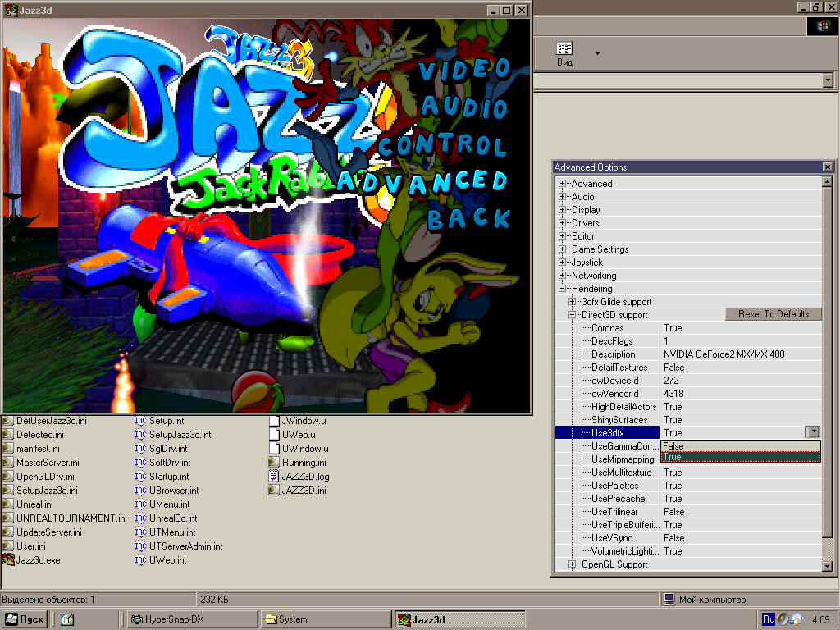Screen dimensions: 840x630
Task: Select the SglDrv.int file icon
Action: pyautogui.click(x=140, y=449)
